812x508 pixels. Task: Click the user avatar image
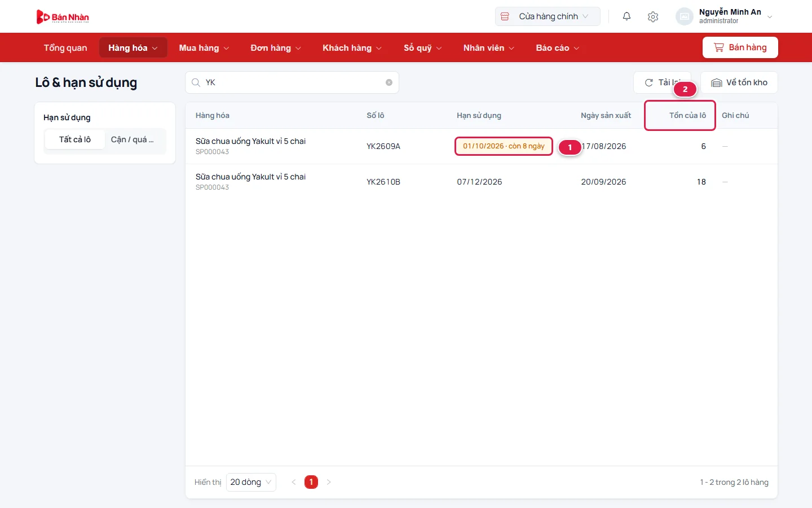pos(684,16)
